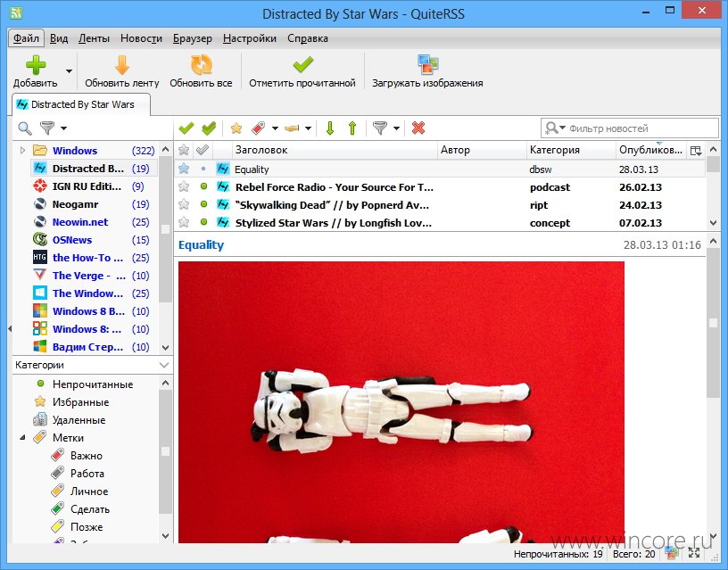Toggle star on Stylized Star Wars item
This screenshot has height=570, width=728.
[x=184, y=222]
